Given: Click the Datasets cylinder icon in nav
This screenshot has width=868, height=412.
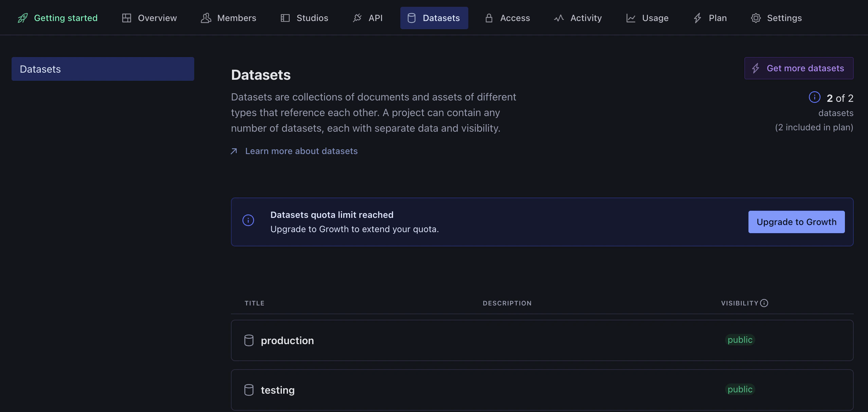Looking at the screenshot, I should [412, 18].
